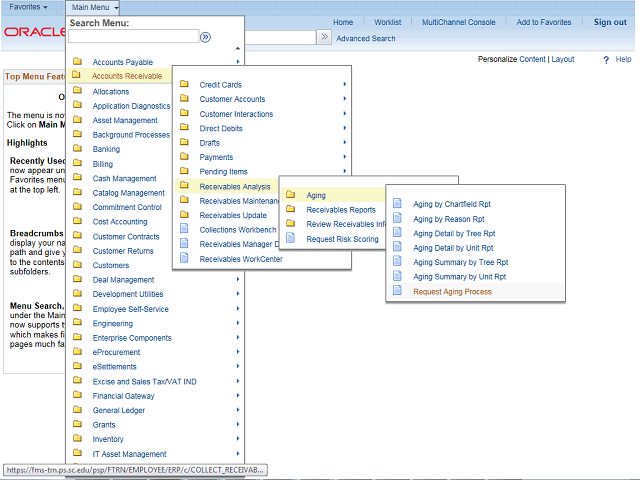Click the Search Menu text input field
This screenshot has height=480, width=640.
[133, 37]
